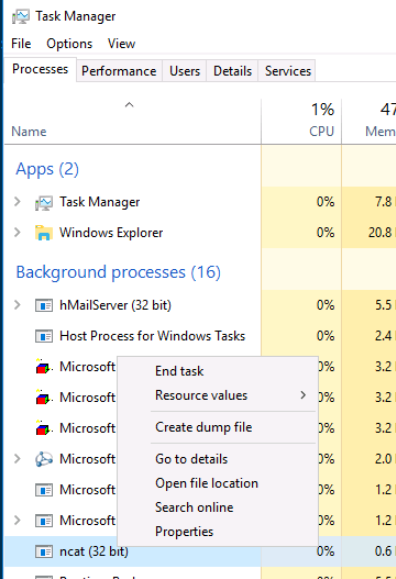Choose Go to details
Screen dimensions: 396x579
tap(218, 459)
